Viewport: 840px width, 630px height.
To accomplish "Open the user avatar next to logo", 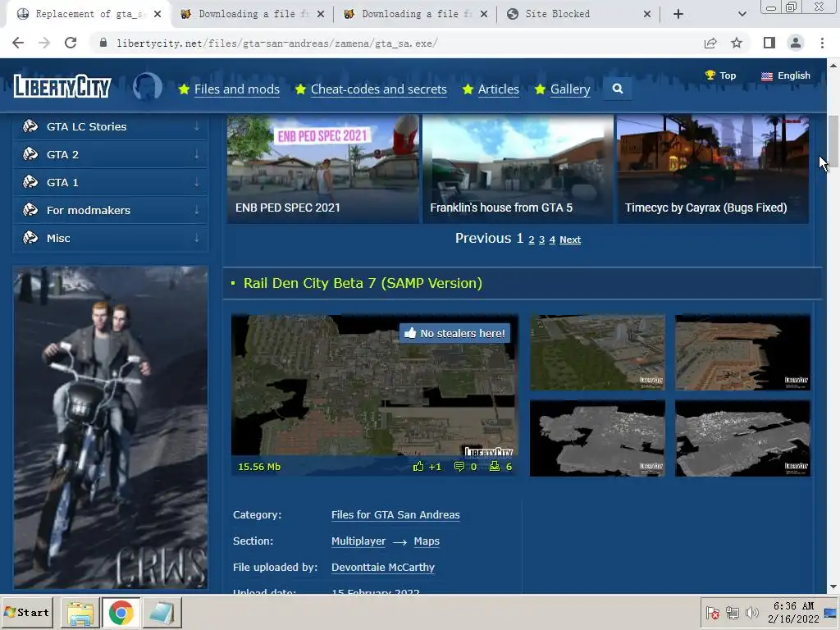I will click(148, 85).
